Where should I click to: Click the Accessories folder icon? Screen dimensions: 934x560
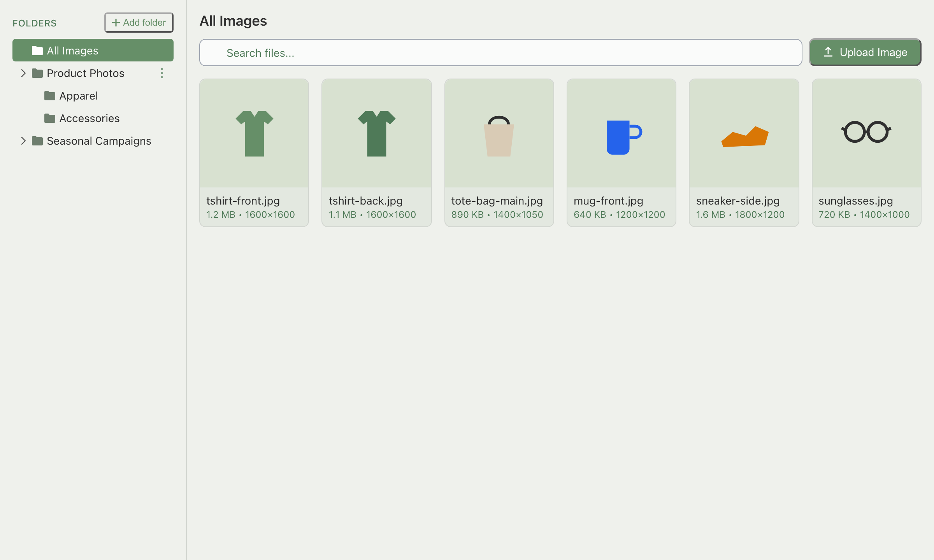(49, 118)
